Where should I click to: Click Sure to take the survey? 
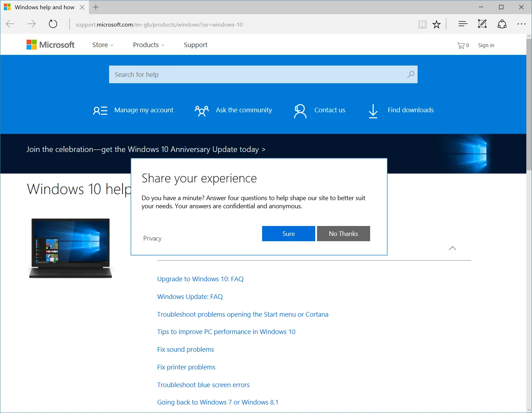click(x=288, y=233)
